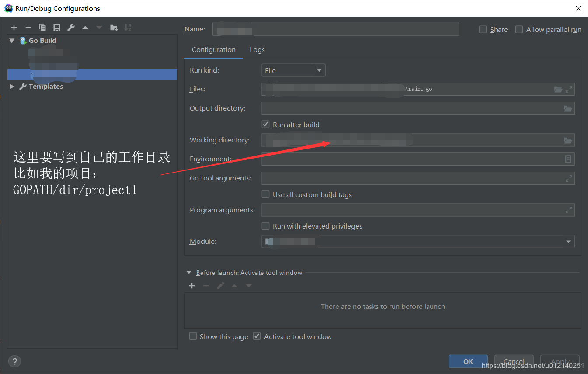Check Run with elevated privileges
This screenshot has height=374, width=588.
tap(265, 226)
